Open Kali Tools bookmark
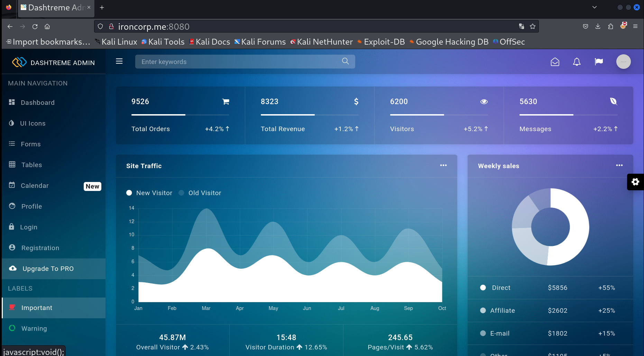This screenshot has height=356, width=644. point(163,42)
